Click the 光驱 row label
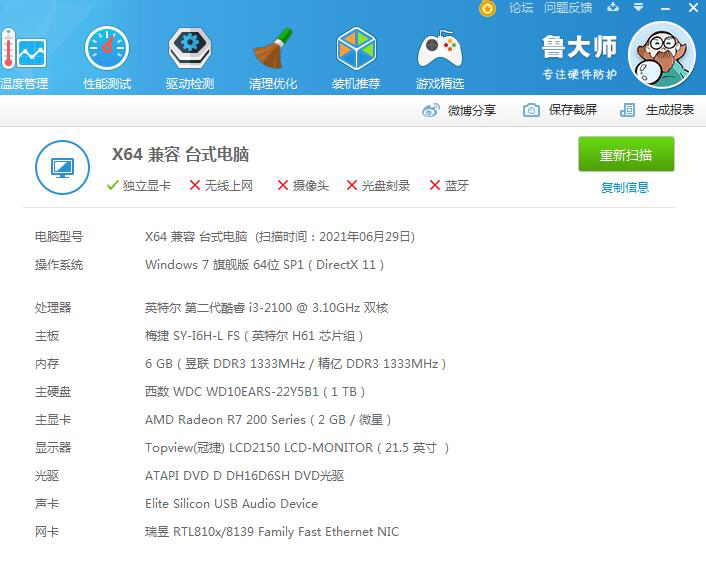Viewport: 706px width, 576px height. click(x=47, y=476)
